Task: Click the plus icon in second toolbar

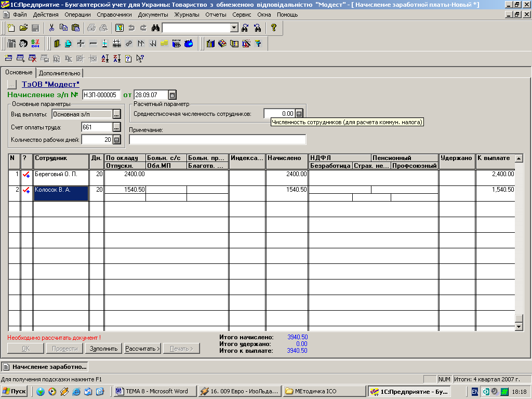Action: (x=81, y=44)
